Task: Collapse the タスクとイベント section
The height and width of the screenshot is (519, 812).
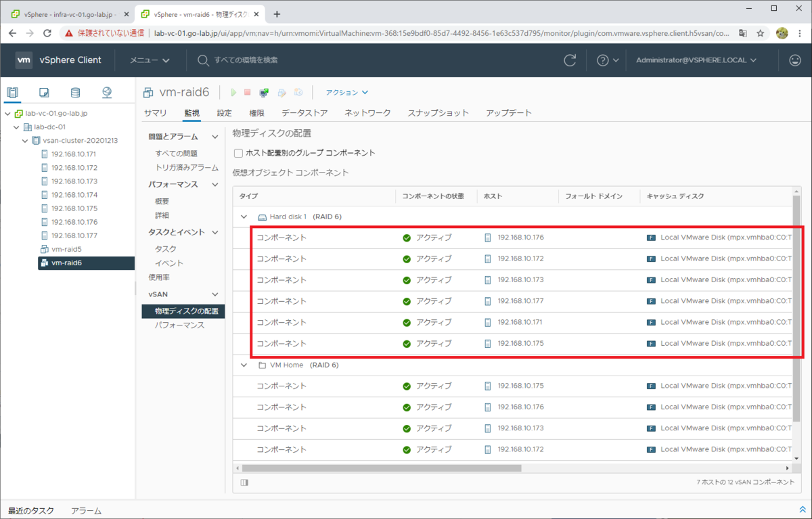Action: pos(215,232)
